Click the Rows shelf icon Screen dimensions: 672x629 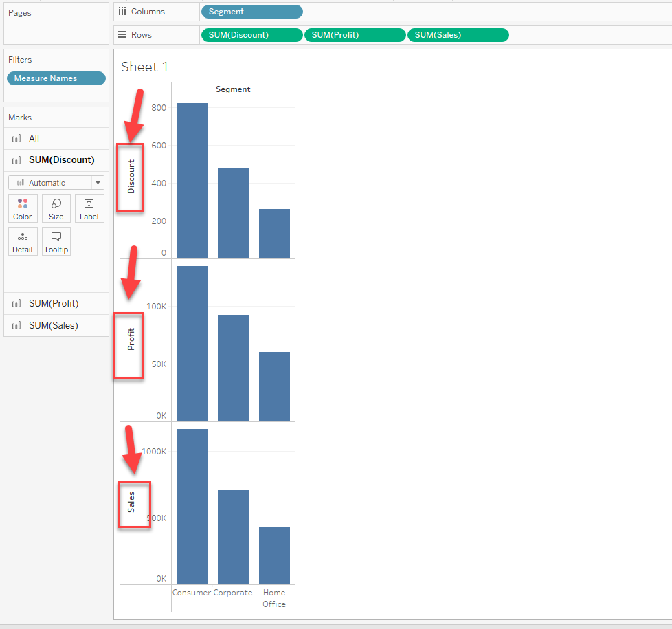point(122,35)
